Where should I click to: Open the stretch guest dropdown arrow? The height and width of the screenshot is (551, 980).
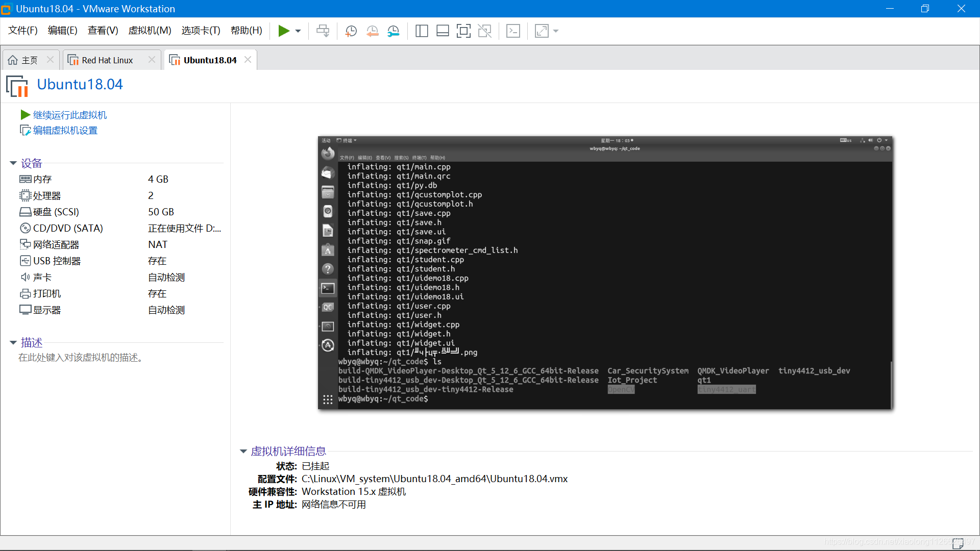[556, 31]
